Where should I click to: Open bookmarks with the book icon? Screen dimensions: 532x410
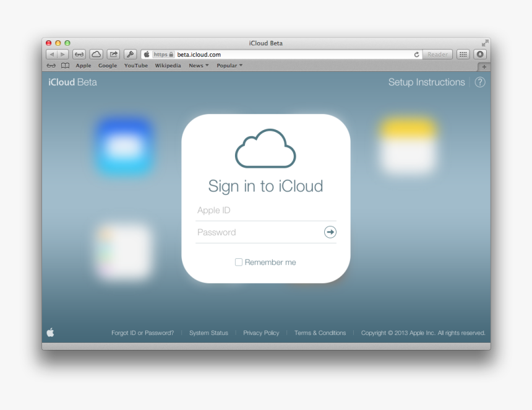point(65,65)
